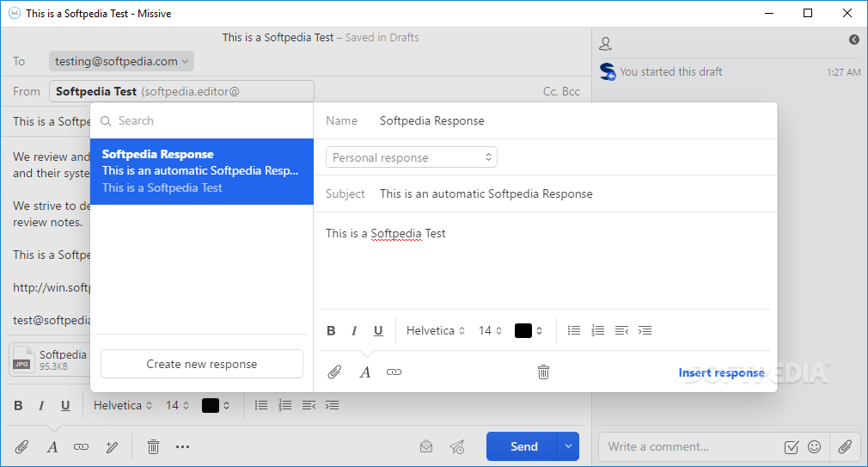This screenshot has width=868, height=467.
Task: Change Helvetica font in draft toolbar
Action: coord(123,406)
